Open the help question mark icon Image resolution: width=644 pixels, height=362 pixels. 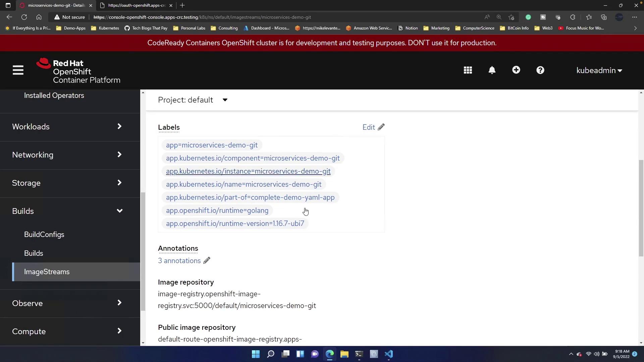[x=540, y=70]
